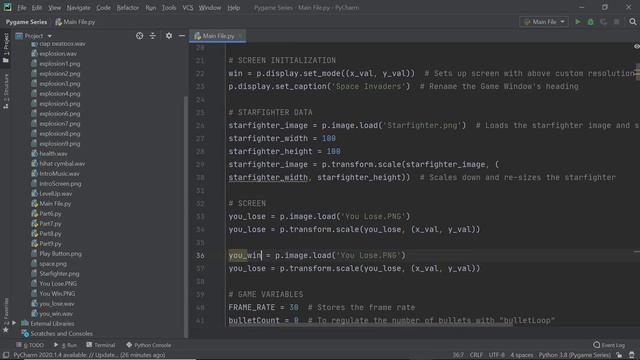
Task: Click the 4 spaces indent indicator
Action: click(x=522, y=355)
